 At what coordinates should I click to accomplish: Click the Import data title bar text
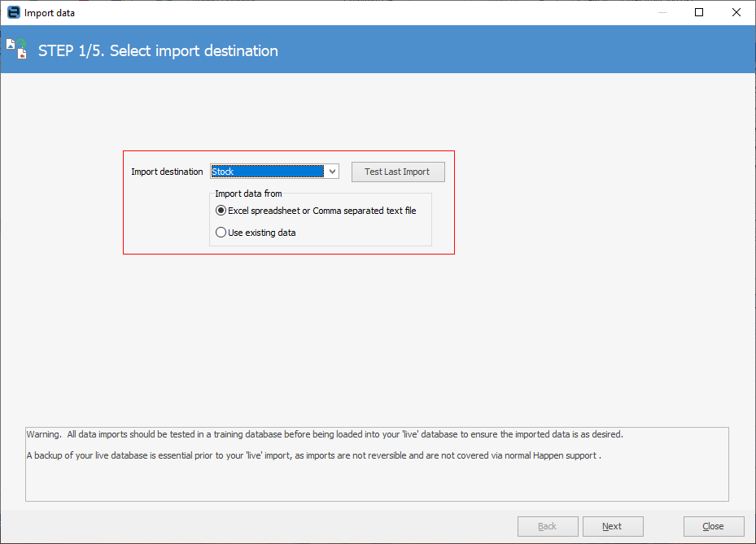(50, 13)
